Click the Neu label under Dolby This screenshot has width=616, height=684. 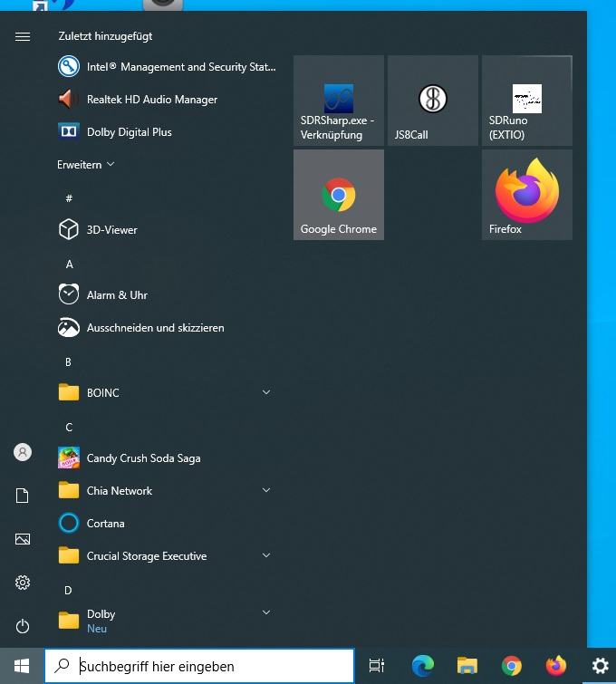coord(97,629)
